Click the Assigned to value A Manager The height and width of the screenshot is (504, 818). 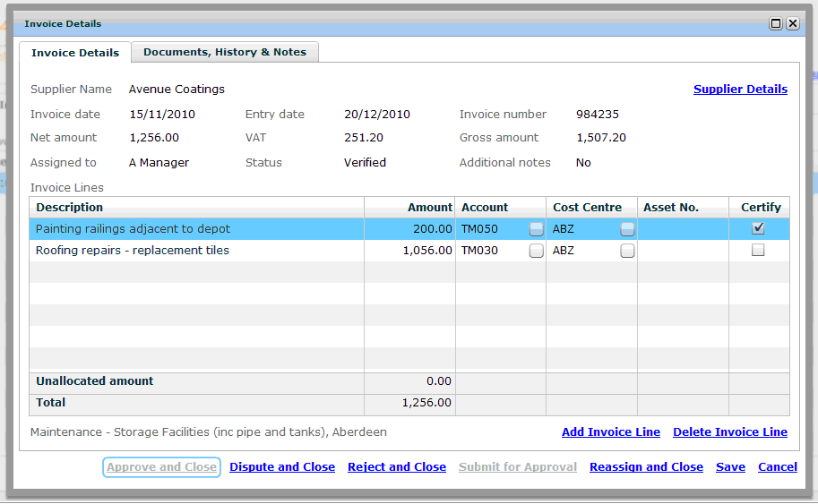tap(159, 163)
